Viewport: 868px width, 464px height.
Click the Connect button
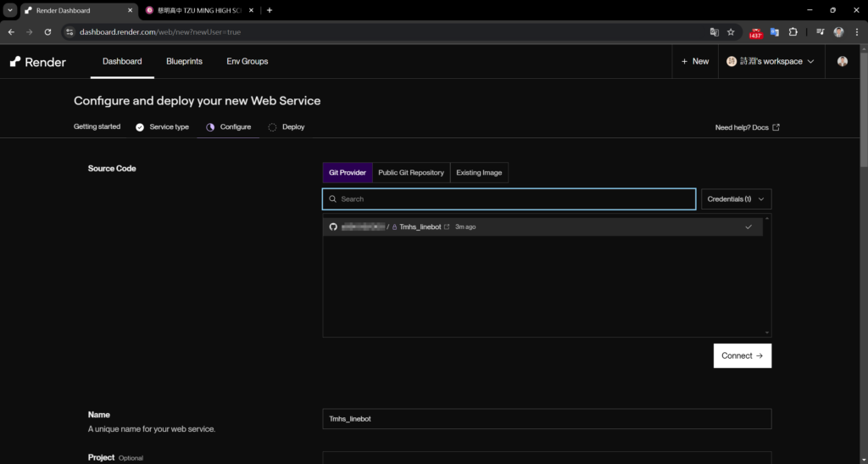tap(743, 356)
